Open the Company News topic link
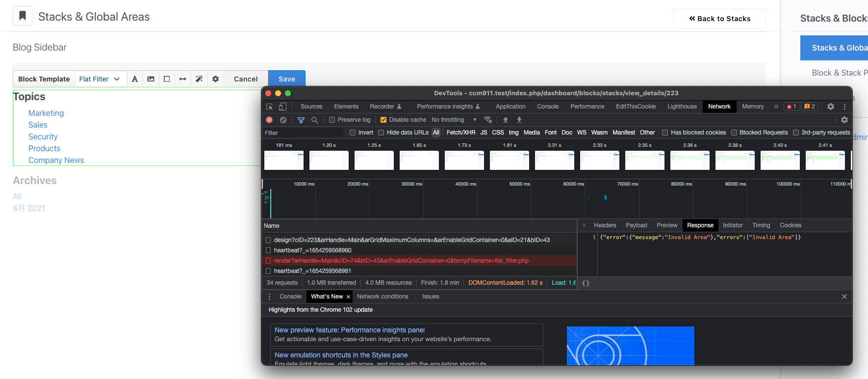The width and height of the screenshot is (868, 379). (56, 160)
